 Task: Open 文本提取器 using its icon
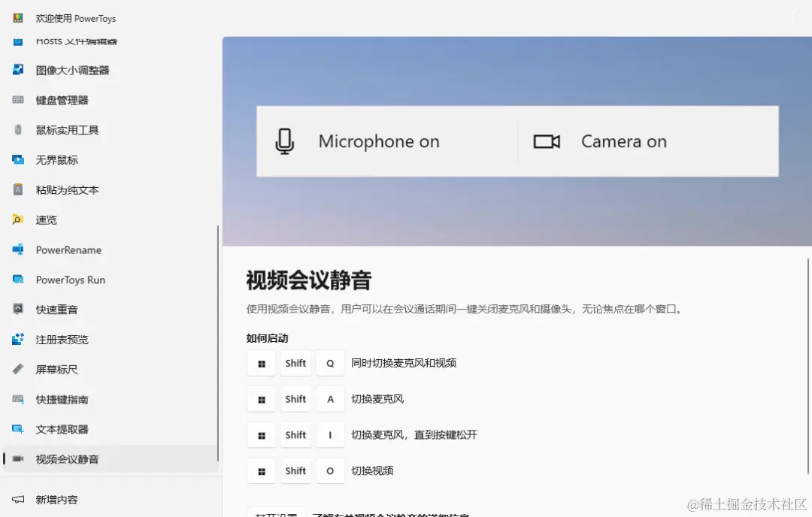click(x=17, y=429)
